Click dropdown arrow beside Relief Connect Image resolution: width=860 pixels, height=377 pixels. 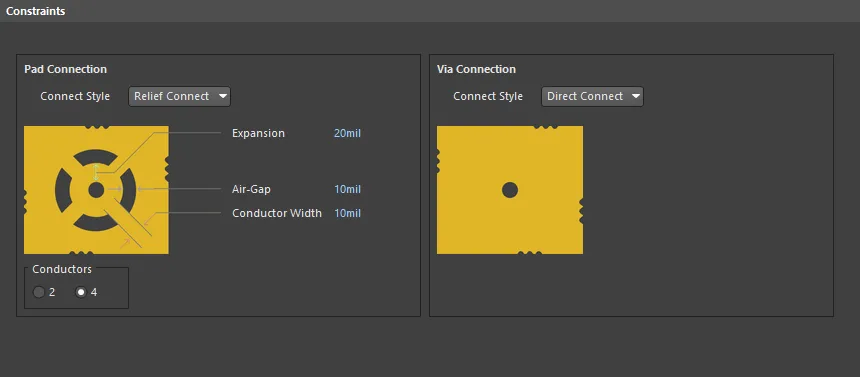tap(222, 96)
